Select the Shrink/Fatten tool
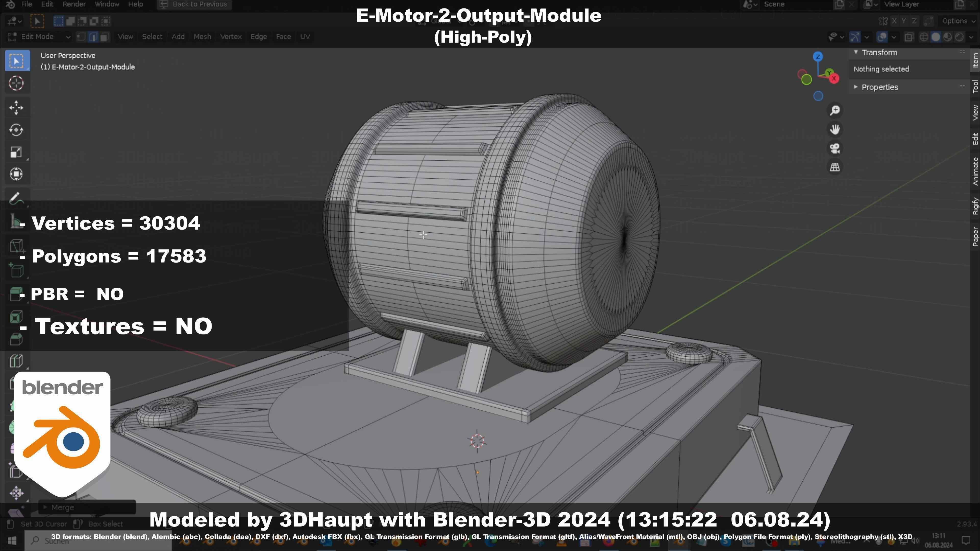 16,493
